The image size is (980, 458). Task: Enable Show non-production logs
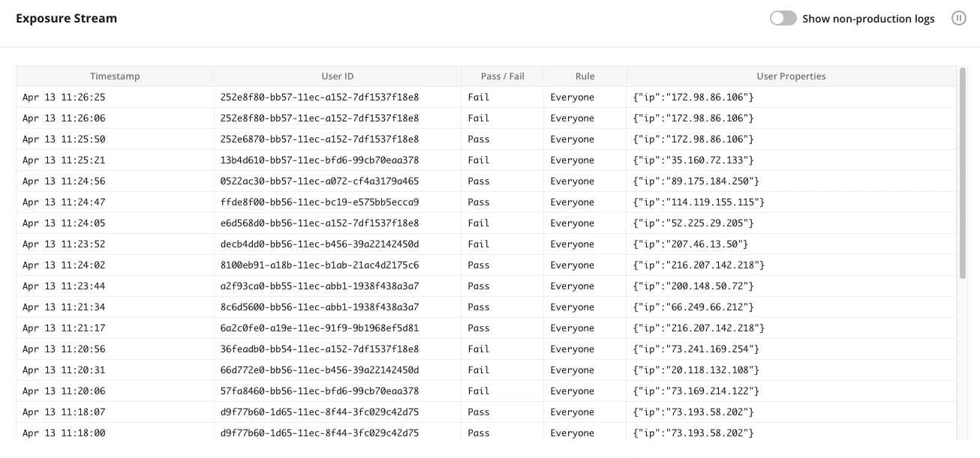783,18
